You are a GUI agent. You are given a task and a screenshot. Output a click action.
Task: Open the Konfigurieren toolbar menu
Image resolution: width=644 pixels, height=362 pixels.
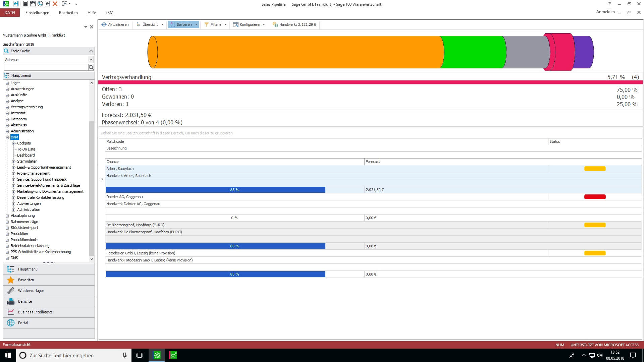[249, 24]
